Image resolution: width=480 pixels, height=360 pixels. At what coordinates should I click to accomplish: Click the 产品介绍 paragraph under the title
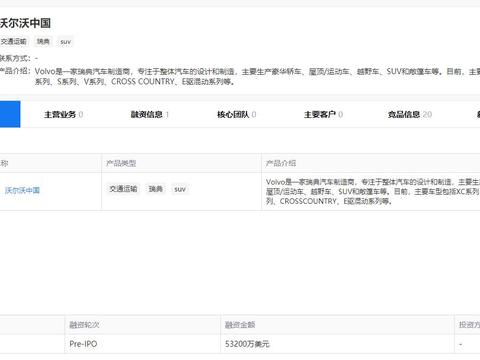pos(257,77)
